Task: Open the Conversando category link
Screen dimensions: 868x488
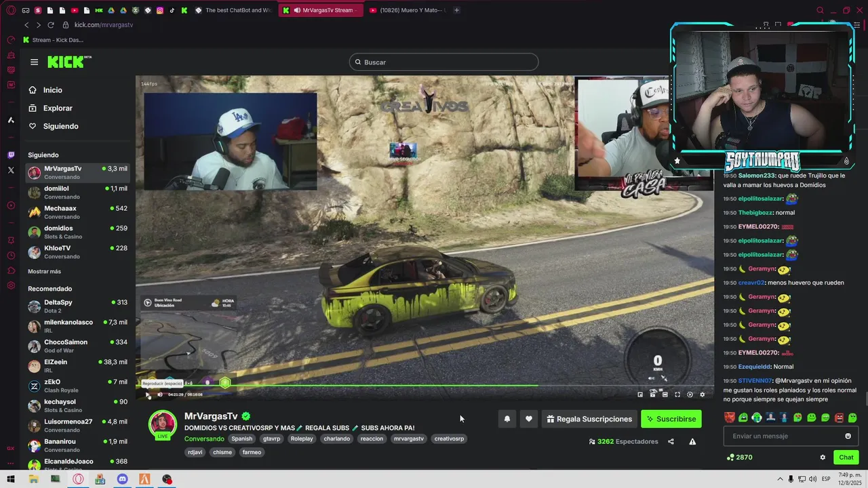Action: coord(204,439)
